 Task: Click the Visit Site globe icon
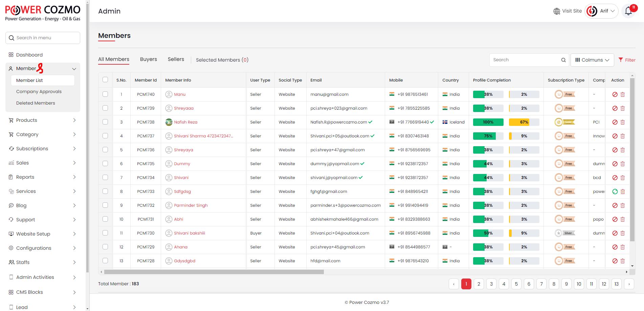click(x=557, y=11)
